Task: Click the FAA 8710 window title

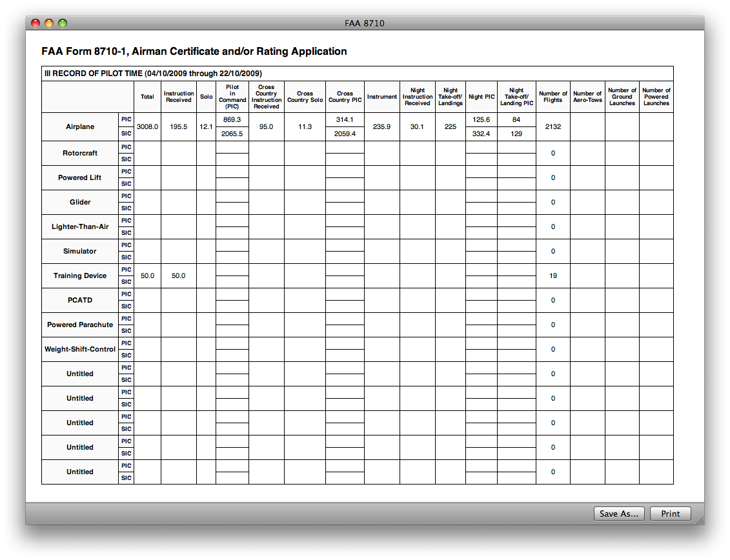Action: (x=365, y=23)
